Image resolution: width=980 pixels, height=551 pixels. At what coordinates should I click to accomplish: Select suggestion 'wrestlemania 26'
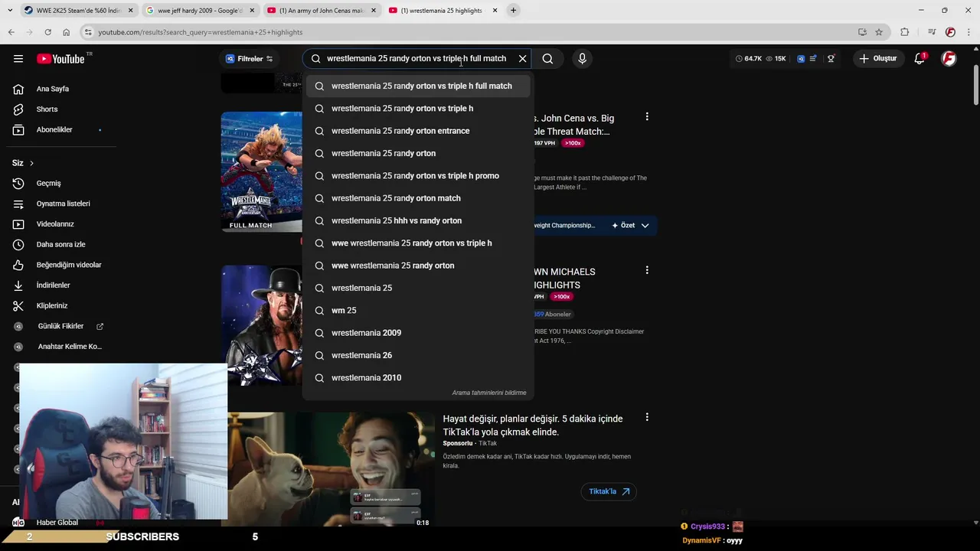coord(419,355)
